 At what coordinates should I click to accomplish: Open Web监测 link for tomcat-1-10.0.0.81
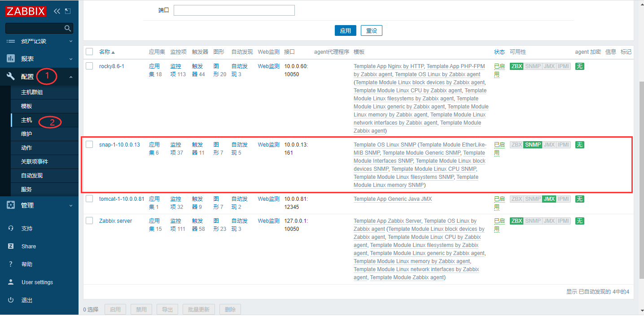pyautogui.click(x=269, y=199)
